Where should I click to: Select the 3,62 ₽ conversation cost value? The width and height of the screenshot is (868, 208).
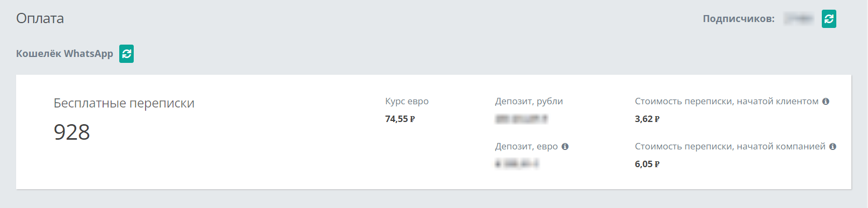[x=647, y=119]
